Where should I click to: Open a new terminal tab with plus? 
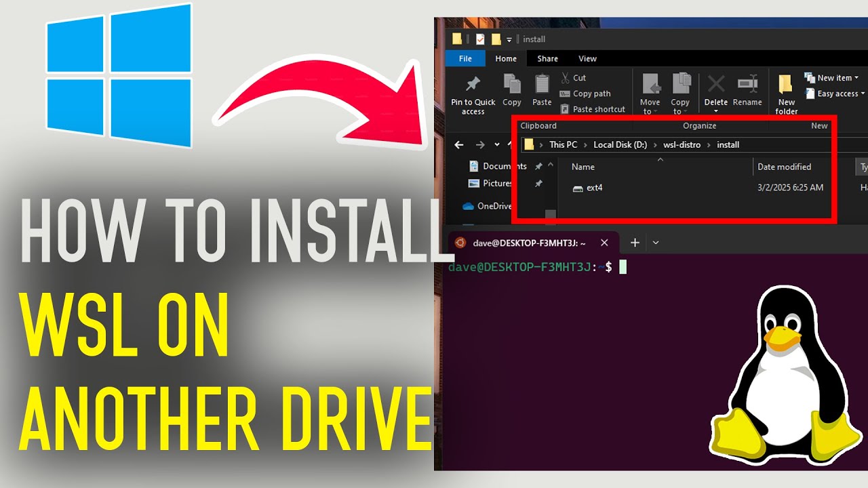point(635,243)
